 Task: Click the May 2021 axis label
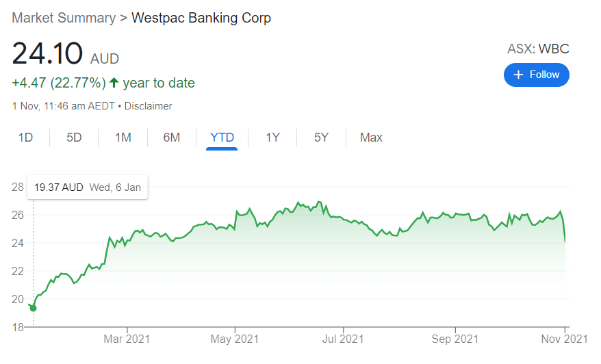pos(235,339)
